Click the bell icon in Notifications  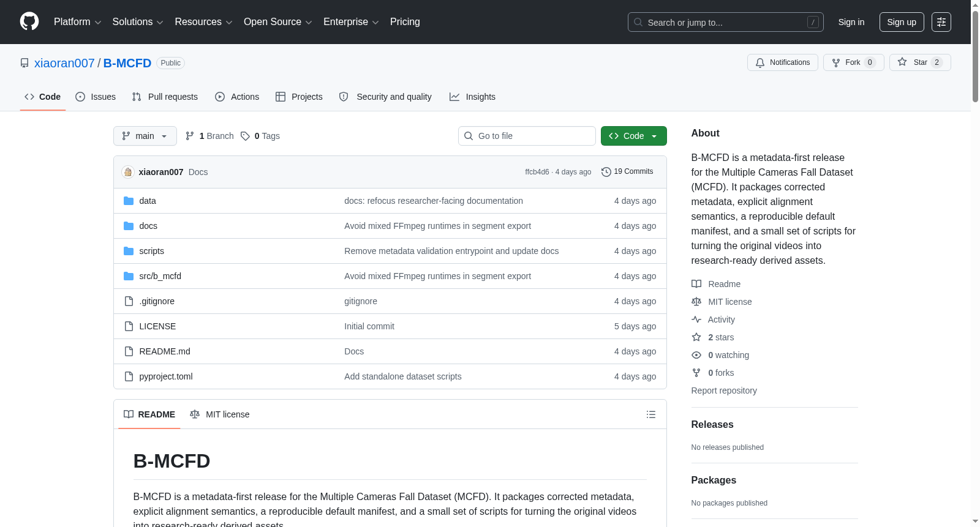(x=760, y=62)
